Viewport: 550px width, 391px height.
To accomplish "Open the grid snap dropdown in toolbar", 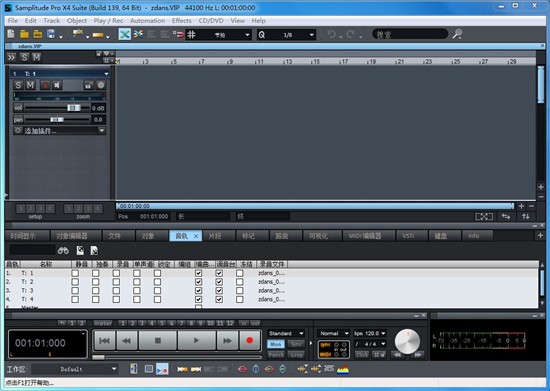I will click(247, 35).
